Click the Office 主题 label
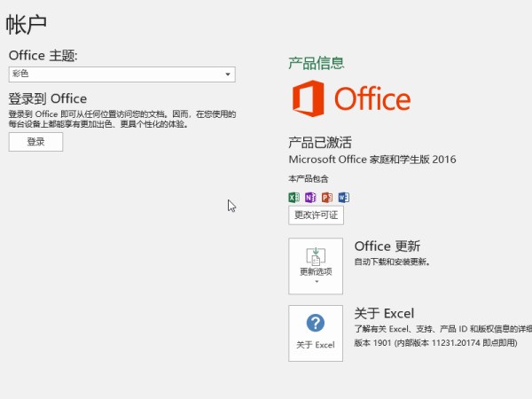Screen dimensions: 532x399 click(x=43, y=56)
